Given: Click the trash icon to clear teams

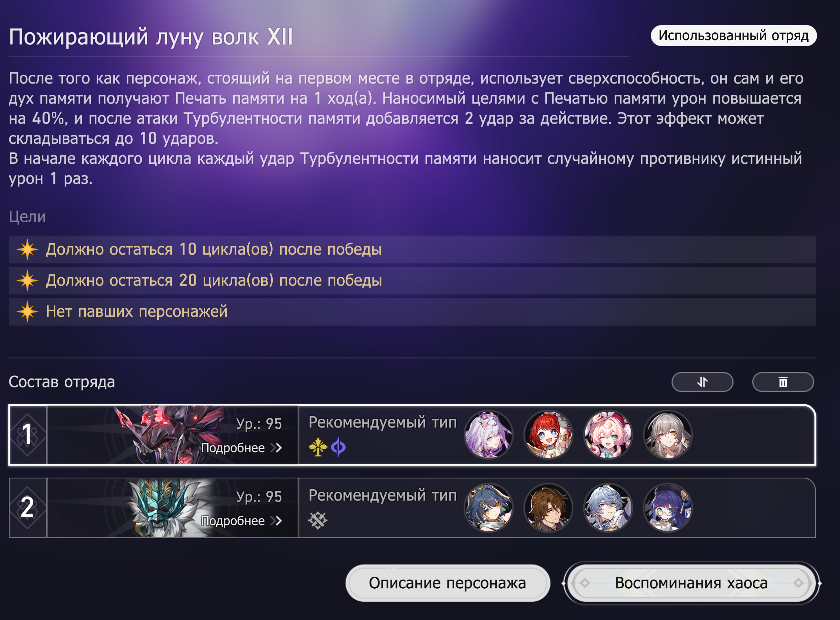Looking at the screenshot, I should (783, 382).
